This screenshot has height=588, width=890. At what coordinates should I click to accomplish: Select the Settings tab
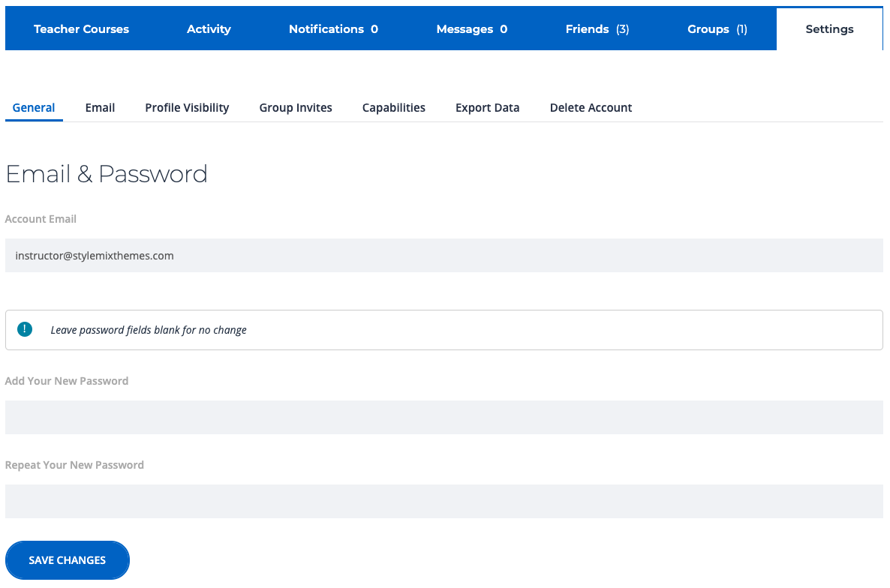[x=829, y=29]
